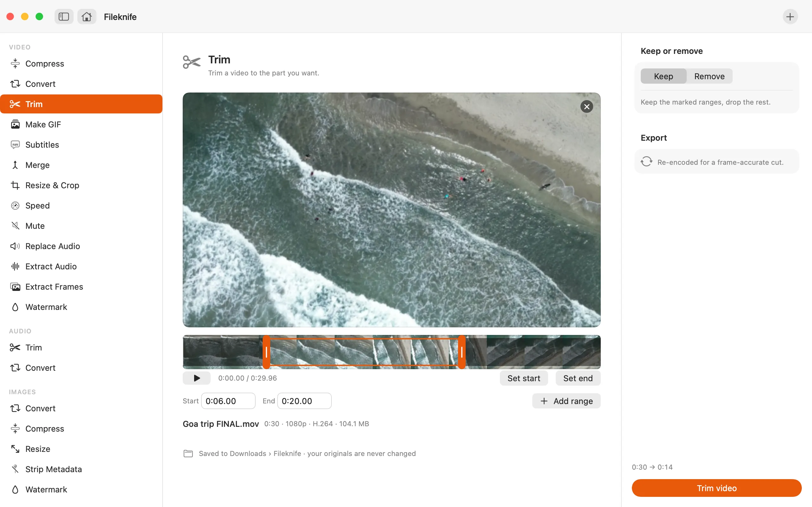Click the Set start button
Screen dimensions: 812x507
point(523,378)
